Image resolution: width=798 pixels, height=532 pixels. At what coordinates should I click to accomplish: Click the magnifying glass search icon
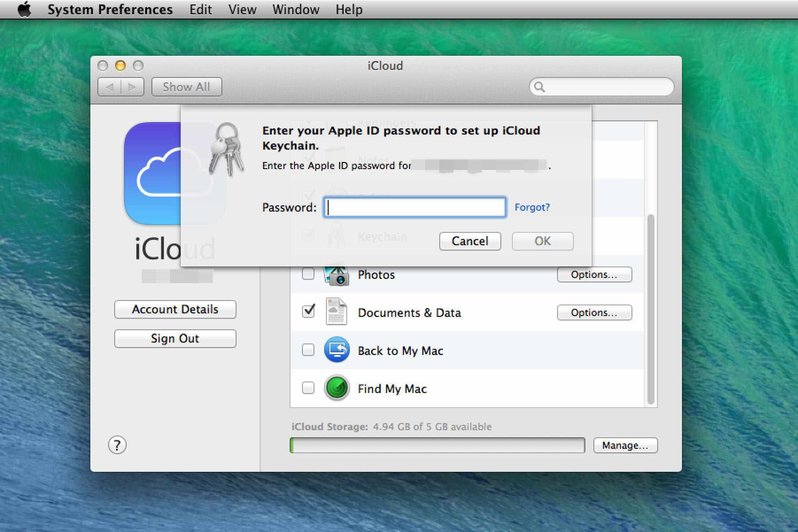(539, 87)
